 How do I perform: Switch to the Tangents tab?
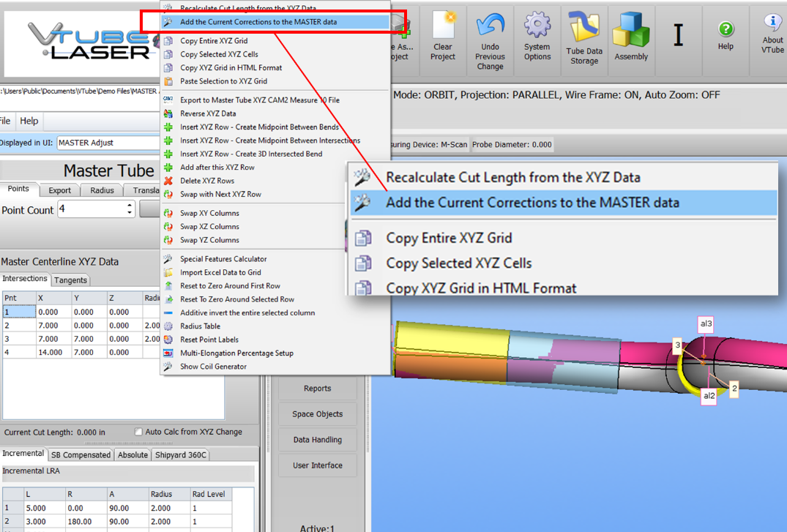click(71, 280)
